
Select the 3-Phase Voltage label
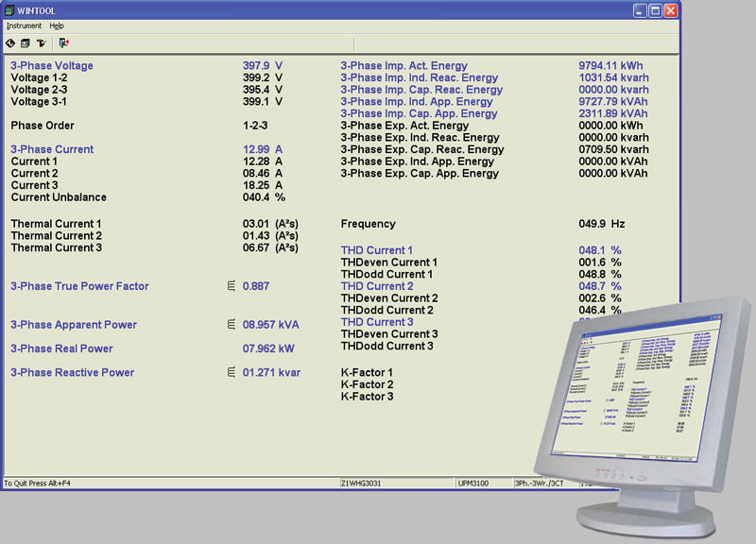pyautogui.click(x=52, y=66)
